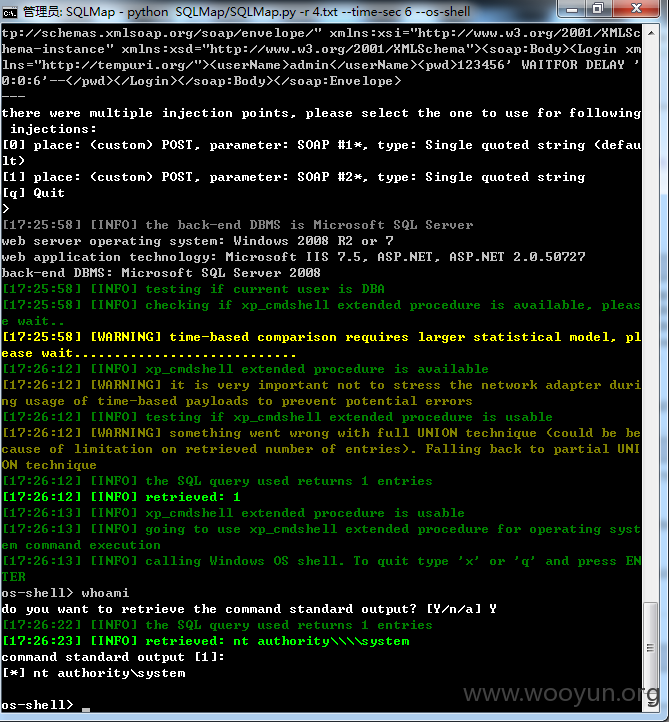Click 'web application technology' line
This screenshot has height=722, width=669.
(294, 256)
